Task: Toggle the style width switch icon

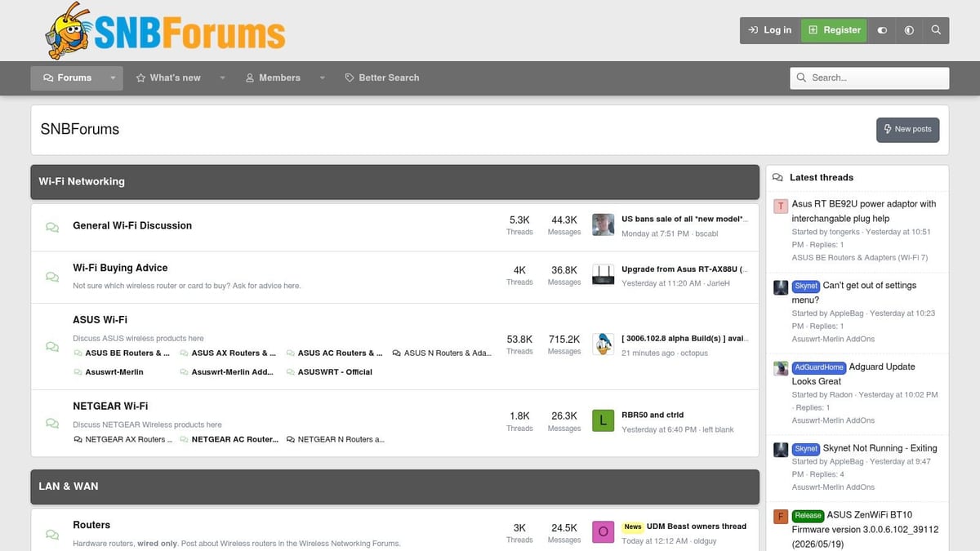Action: click(x=882, y=30)
